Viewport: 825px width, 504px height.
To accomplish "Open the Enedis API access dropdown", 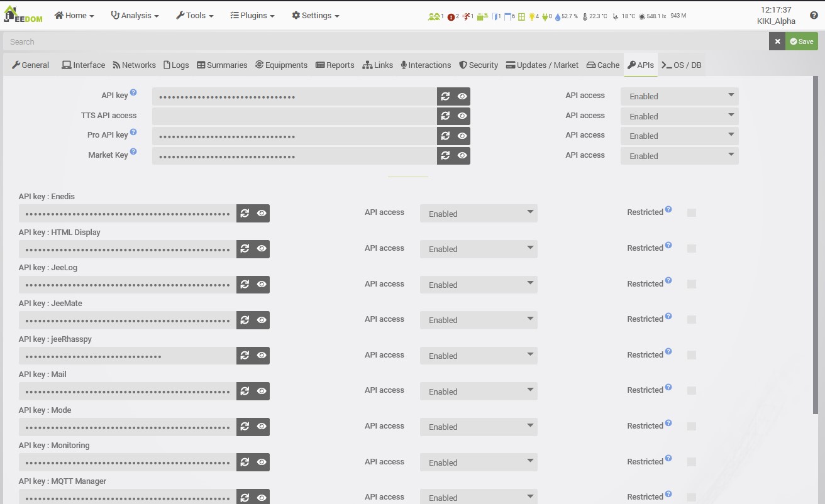I will (x=479, y=214).
